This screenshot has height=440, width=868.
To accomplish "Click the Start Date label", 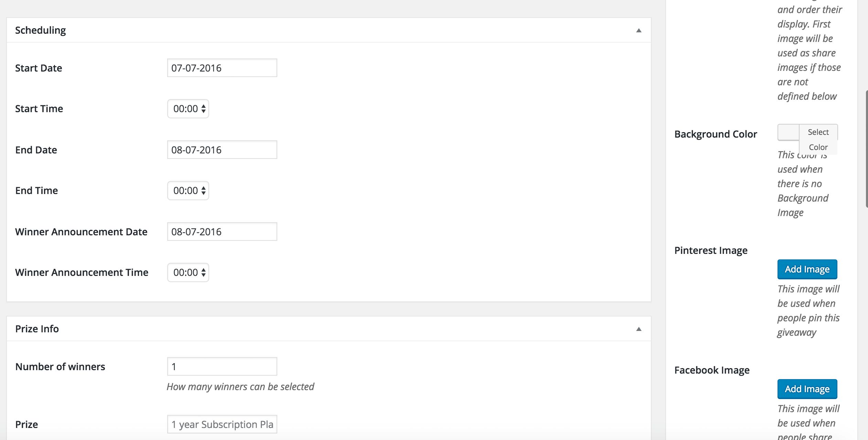I will pos(39,68).
